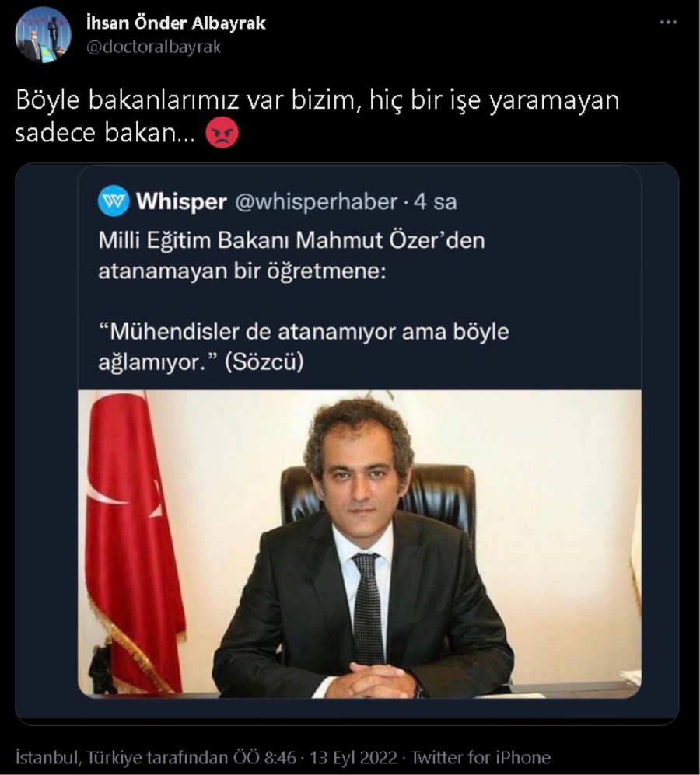Click the 13 Eyl 2022 date

354,757
